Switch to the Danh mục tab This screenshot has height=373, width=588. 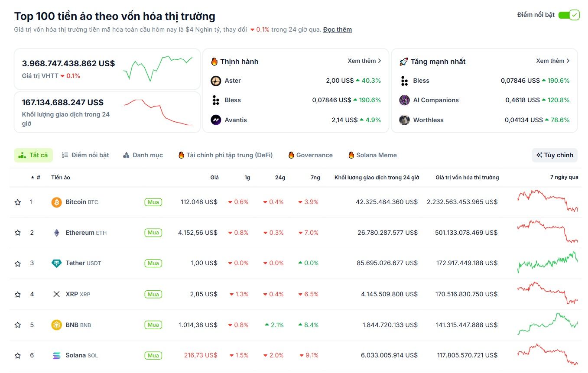point(143,155)
